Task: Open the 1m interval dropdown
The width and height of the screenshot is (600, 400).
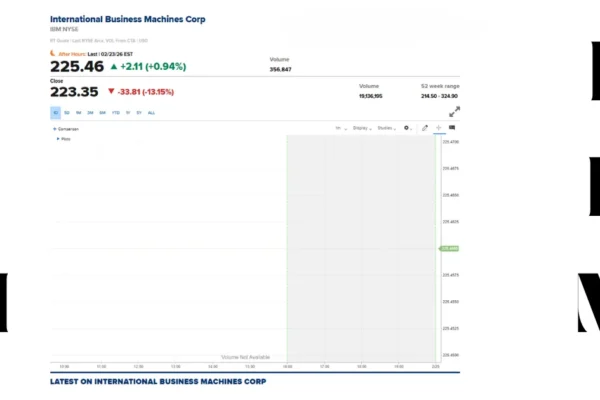Action: 341,128
